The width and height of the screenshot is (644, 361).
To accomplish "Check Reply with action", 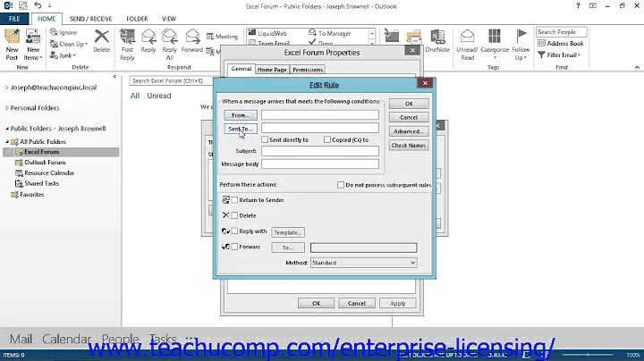I will click(234, 231).
